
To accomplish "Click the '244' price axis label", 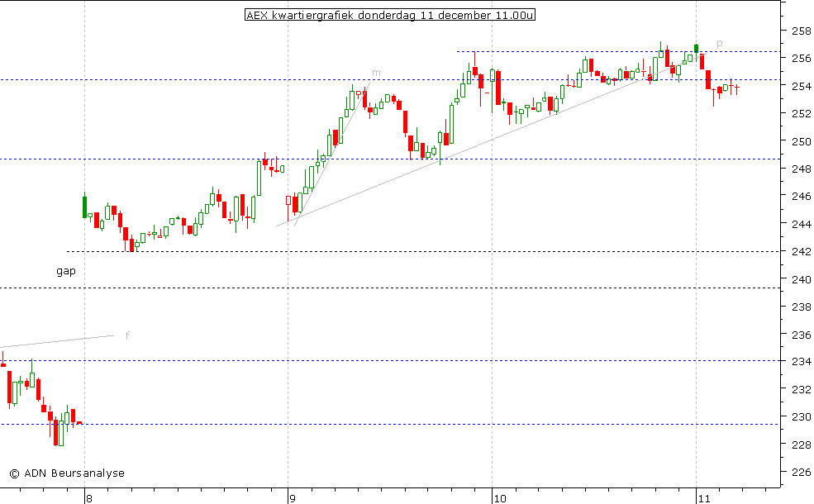I will click(x=802, y=224).
